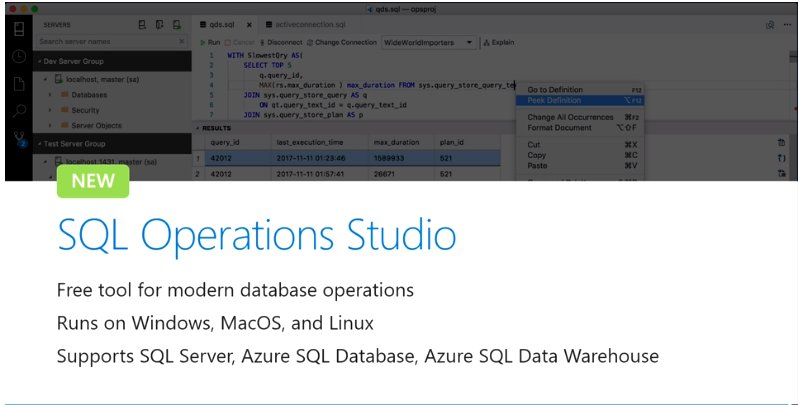Open Task History clock icon
Screen dimensions: 799x405
pyautogui.click(x=19, y=57)
